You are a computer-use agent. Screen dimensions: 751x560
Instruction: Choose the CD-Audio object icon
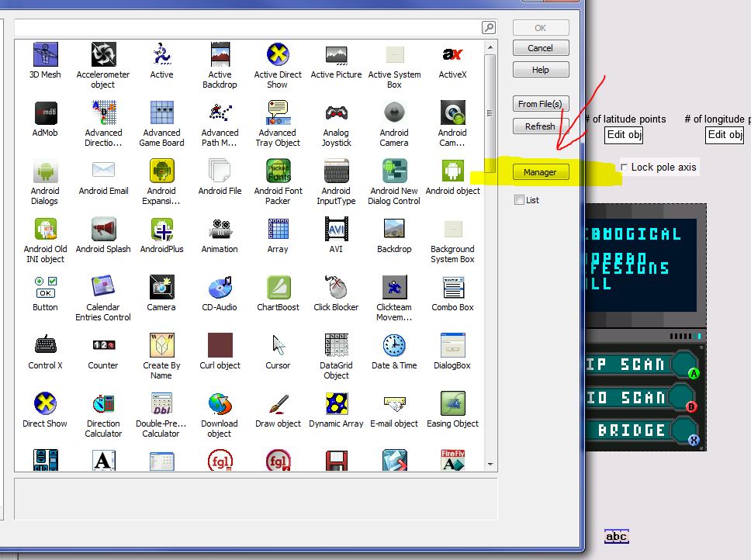pos(220,287)
